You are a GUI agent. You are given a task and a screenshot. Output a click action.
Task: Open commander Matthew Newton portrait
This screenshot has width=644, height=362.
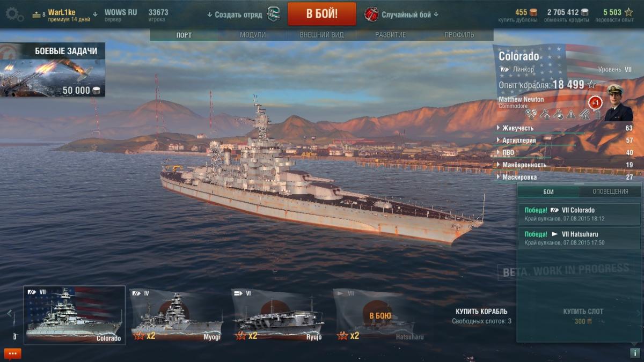point(618,103)
